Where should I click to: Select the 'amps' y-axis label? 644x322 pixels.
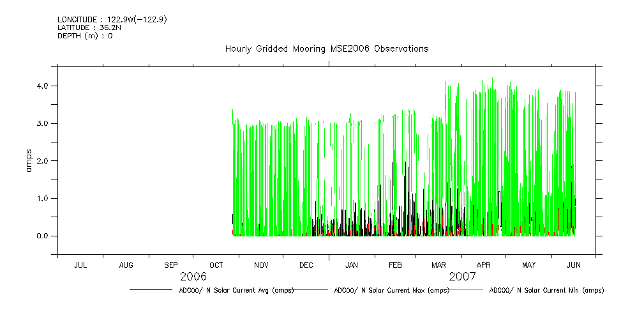29,161
